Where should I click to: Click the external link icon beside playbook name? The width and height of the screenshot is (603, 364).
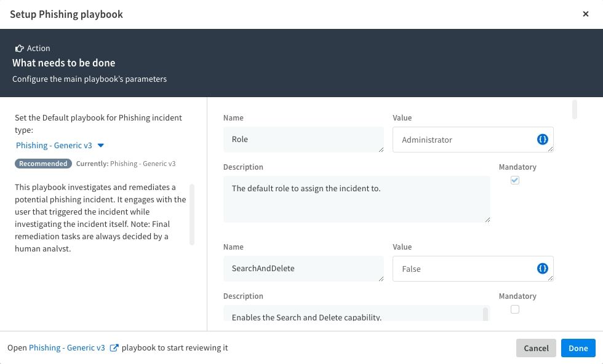tap(114, 348)
